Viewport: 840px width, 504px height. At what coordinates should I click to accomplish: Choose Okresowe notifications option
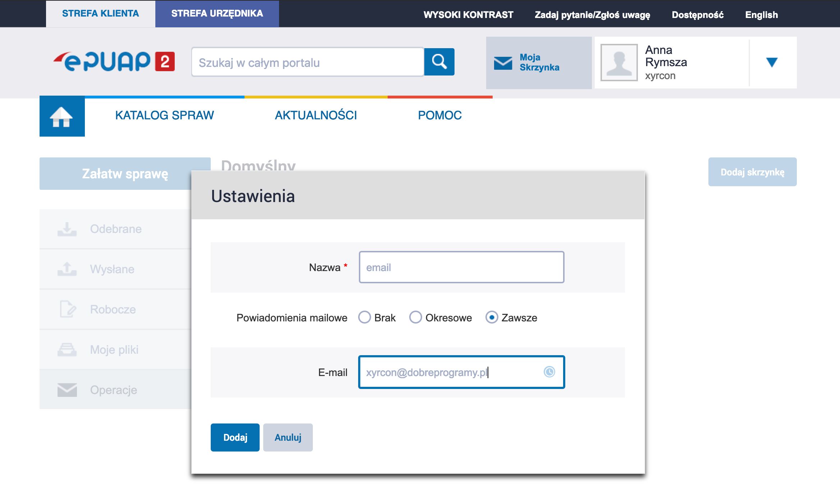click(x=416, y=317)
